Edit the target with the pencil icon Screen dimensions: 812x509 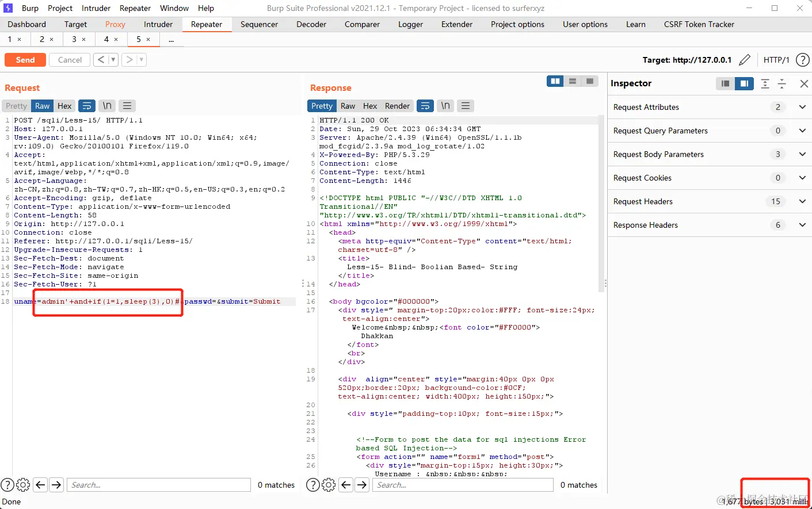tap(745, 60)
